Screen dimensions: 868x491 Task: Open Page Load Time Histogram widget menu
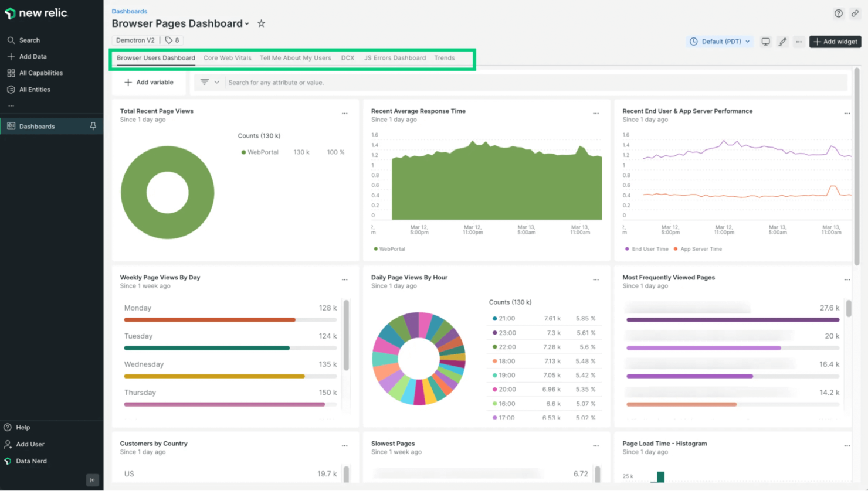click(847, 446)
